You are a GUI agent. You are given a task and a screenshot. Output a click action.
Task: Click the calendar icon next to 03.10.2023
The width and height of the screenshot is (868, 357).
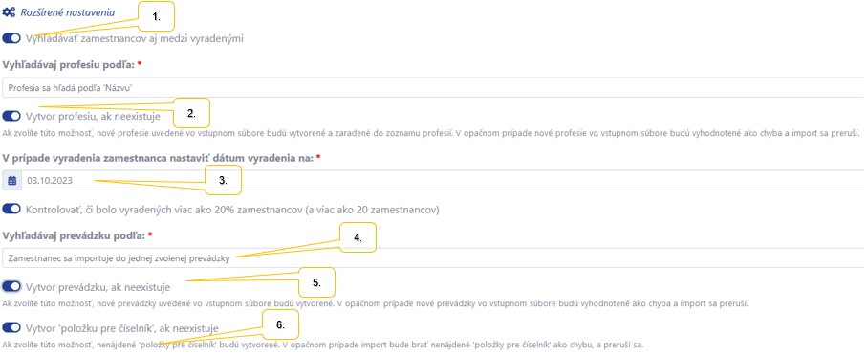pyautogui.click(x=11, y=181)
